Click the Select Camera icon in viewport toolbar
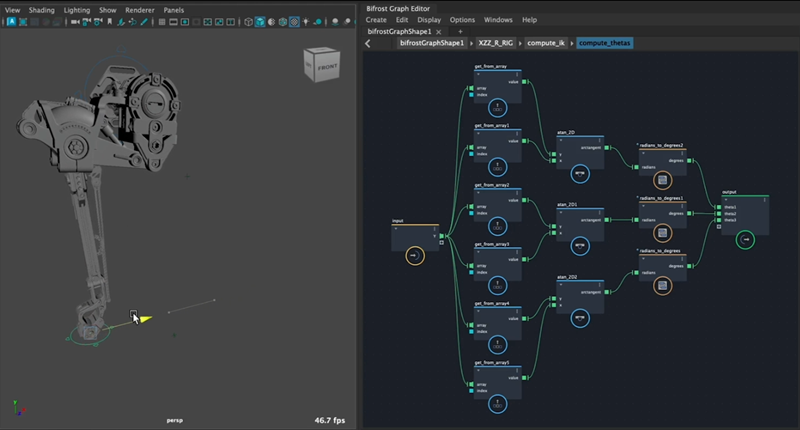 pos(75,22)
